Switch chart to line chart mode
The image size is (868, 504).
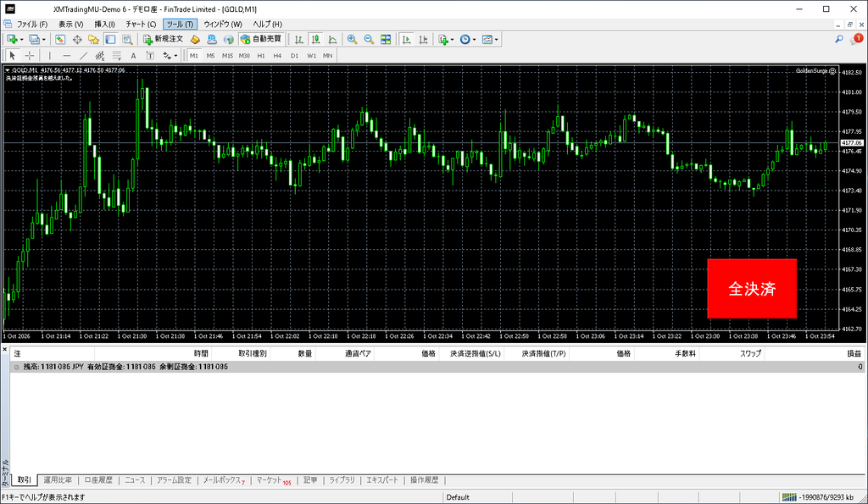click(332, 39)
